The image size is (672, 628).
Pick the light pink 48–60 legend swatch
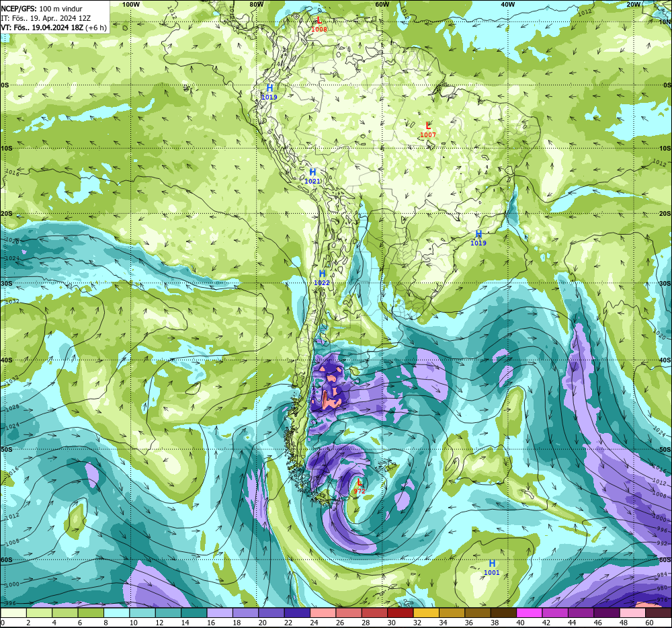point(632,613)
